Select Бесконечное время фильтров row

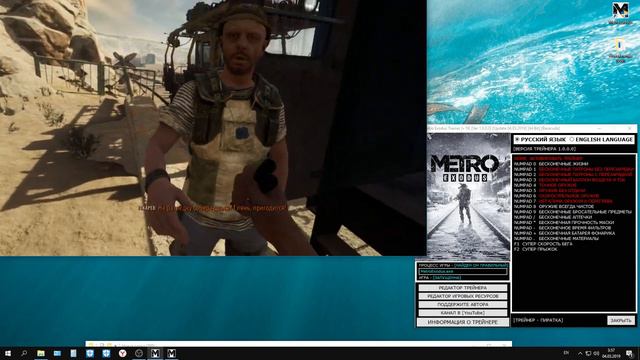(562, 228)
